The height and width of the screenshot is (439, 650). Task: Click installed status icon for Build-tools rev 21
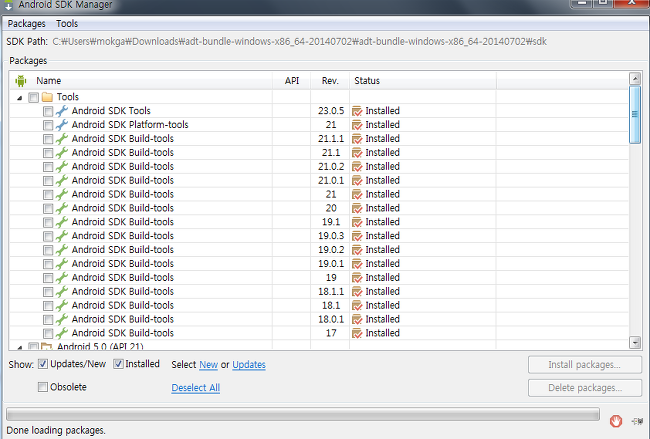click(x=357, y=194)
